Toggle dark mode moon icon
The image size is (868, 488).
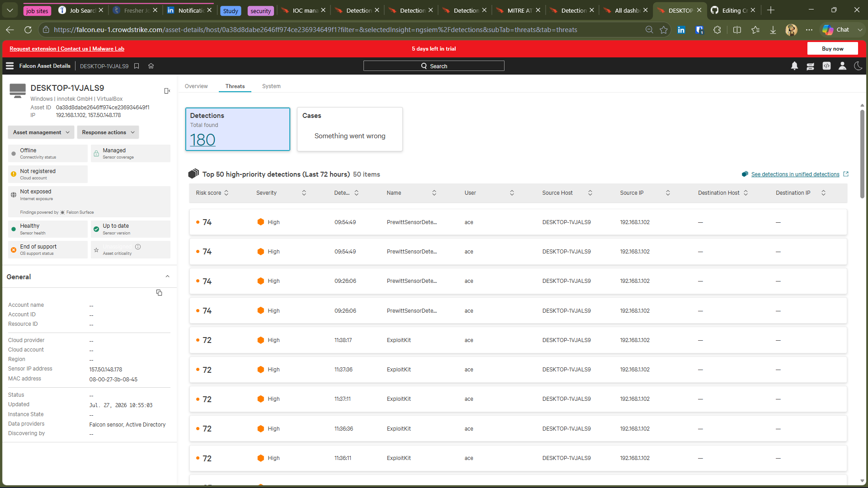tap(858, 66)
